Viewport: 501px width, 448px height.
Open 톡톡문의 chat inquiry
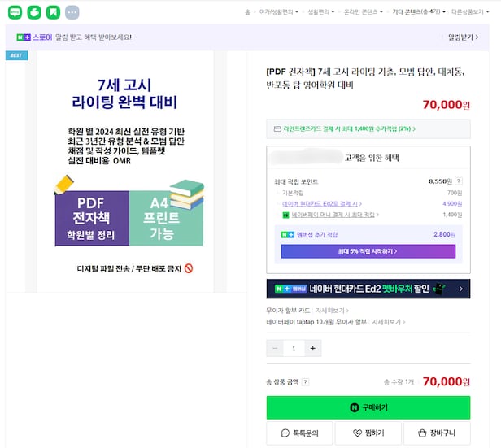tap(299, 433)
